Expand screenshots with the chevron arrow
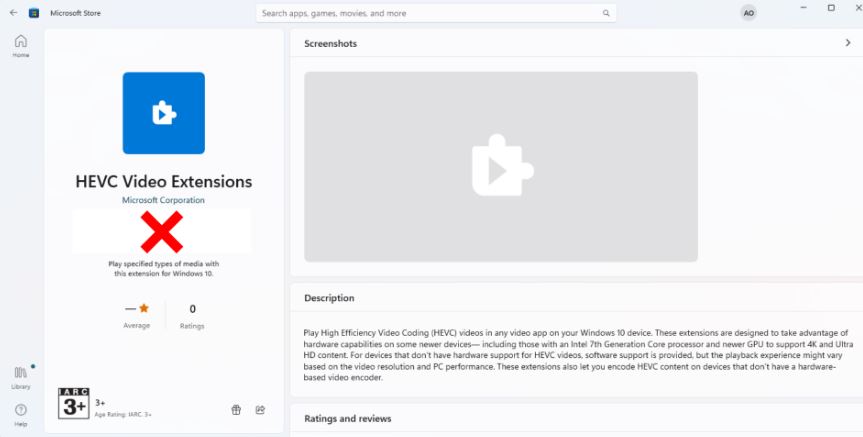This screenshot has width=863, height=437. click(848, 43)
